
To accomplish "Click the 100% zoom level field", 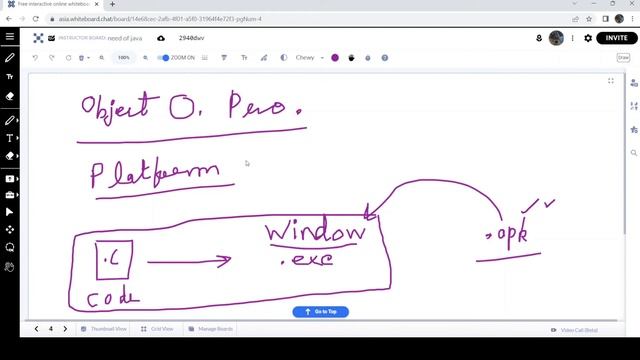I will (124, 58).
